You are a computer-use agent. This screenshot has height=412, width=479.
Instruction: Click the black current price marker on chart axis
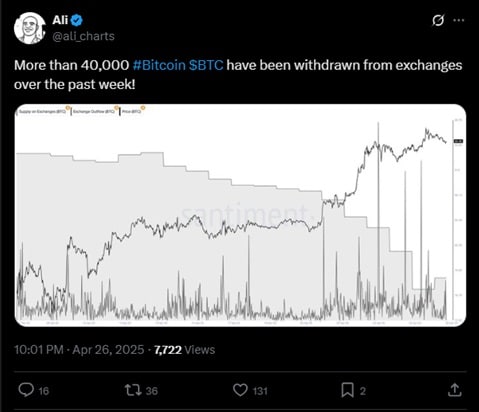coord(458,141)
